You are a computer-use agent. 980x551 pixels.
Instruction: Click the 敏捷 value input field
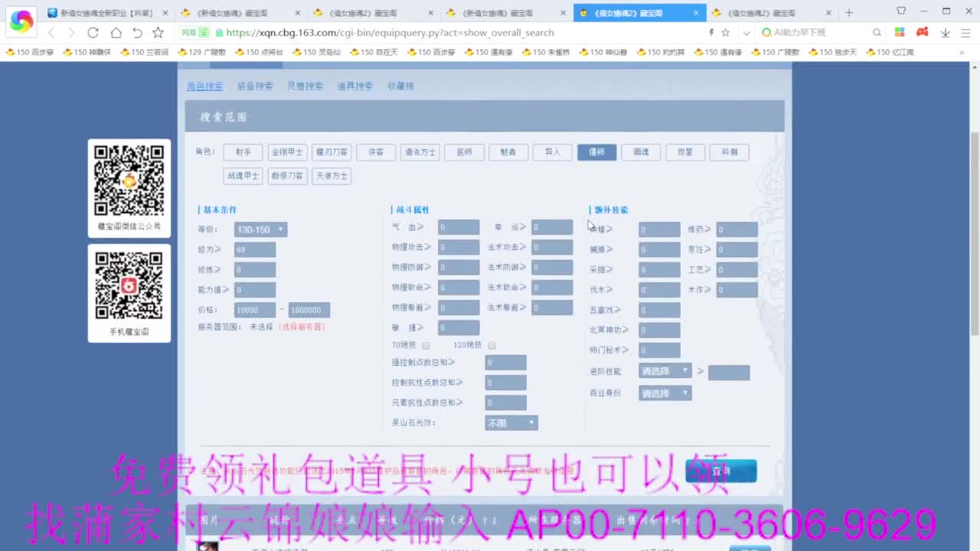pyautogui.click(x=459, y=328)
